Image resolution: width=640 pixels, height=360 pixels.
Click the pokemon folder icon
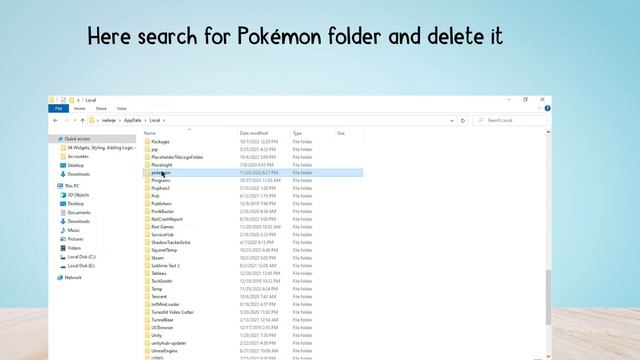[147, 173]
